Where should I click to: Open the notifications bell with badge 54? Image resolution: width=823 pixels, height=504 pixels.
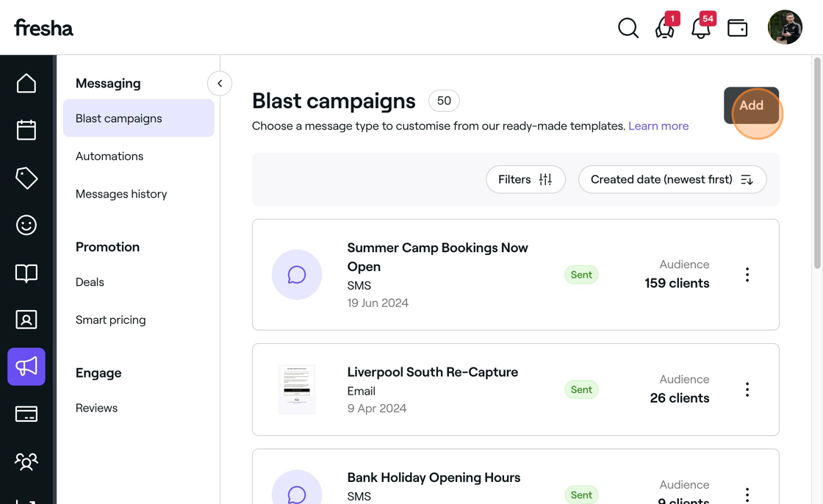pyautogui.click(x=701, y=28)
